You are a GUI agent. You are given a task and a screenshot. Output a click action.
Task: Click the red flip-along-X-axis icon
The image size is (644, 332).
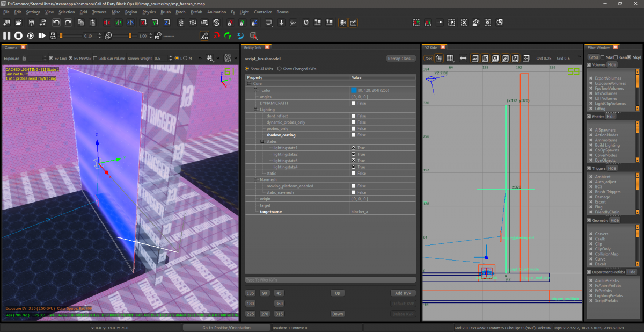point(106,23)
